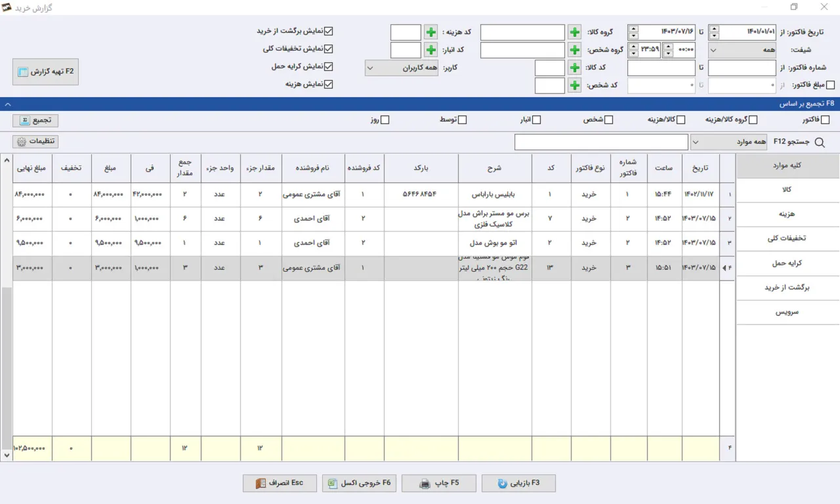Click the green plus beside کد کالا

[x=575, y=68]
